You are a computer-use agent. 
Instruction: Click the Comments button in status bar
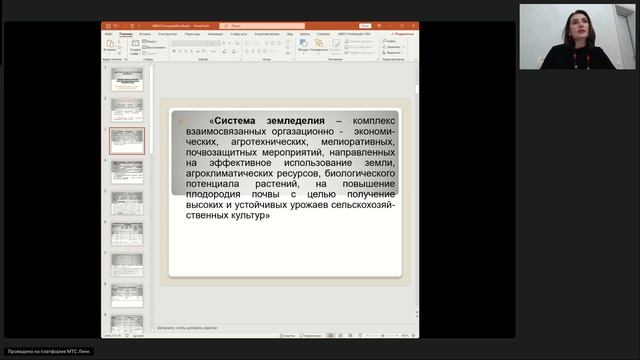point(311,336)
